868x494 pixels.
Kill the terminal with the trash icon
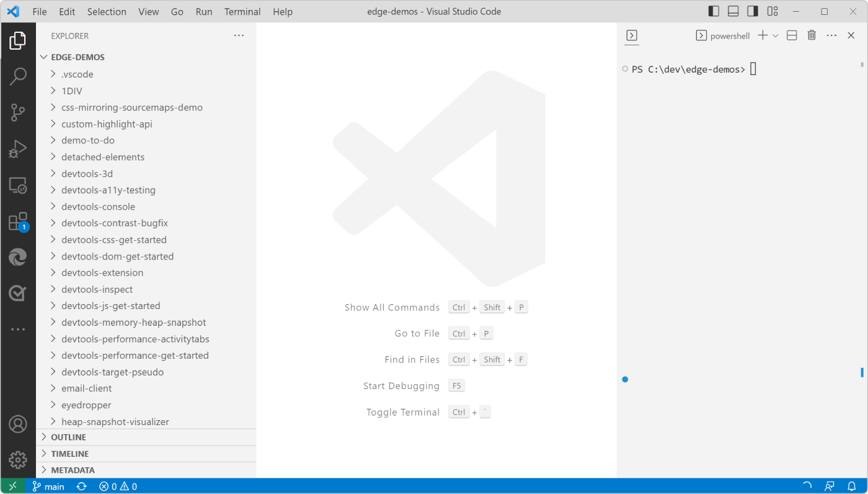coord(812,35)
